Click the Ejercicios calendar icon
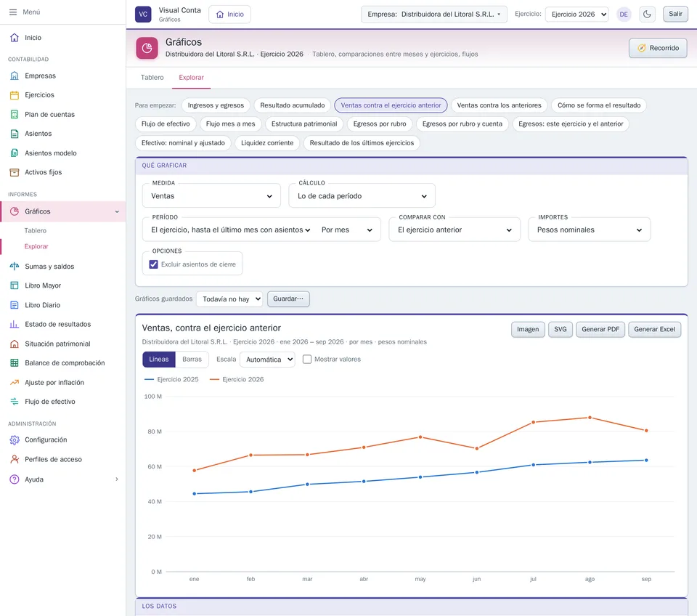697x616 pixels. pos(15,94)
